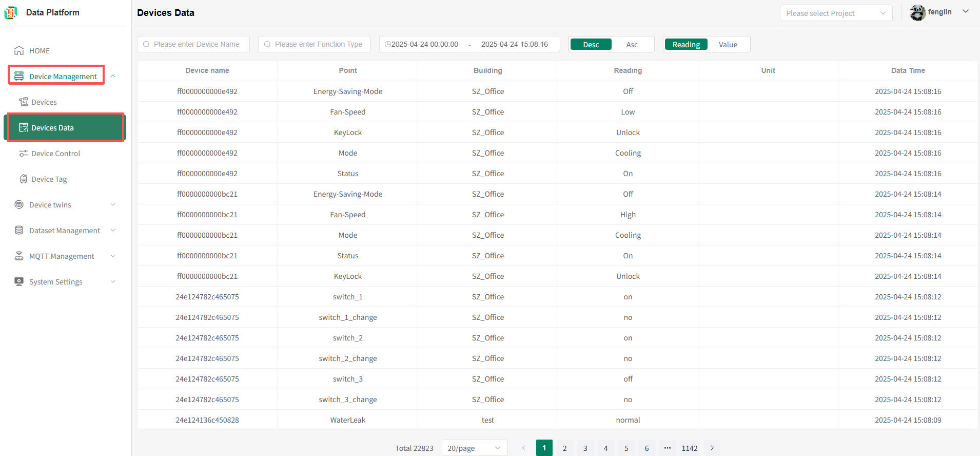Screen dimensions: 980x456
Task: Toggle display to Value
Action: pyautogui.click(x=728, y=45)
